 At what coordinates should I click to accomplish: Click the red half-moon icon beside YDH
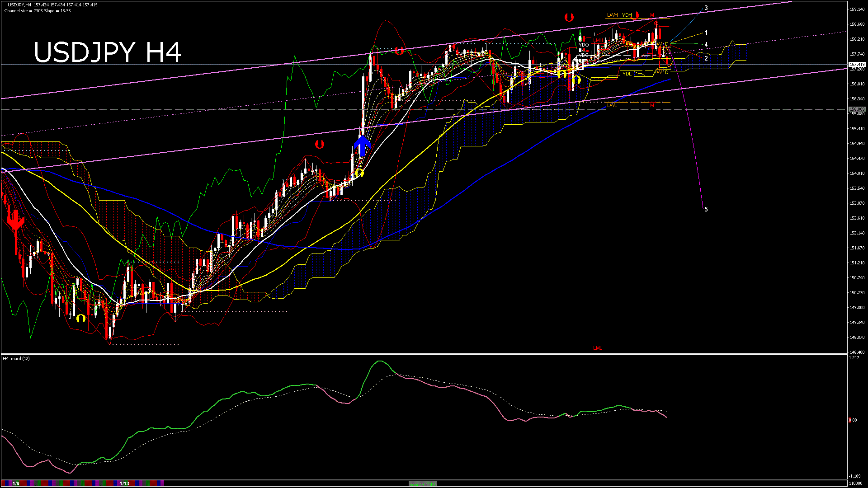click(x=637, y=15)
